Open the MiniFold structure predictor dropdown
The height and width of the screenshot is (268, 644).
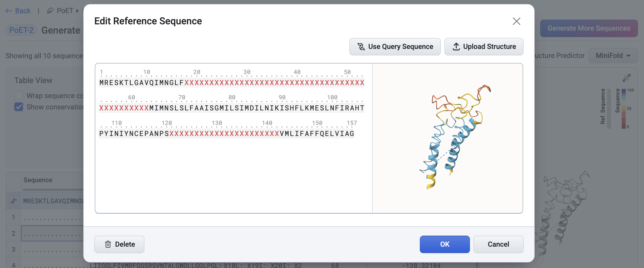(x=613, y=55)
